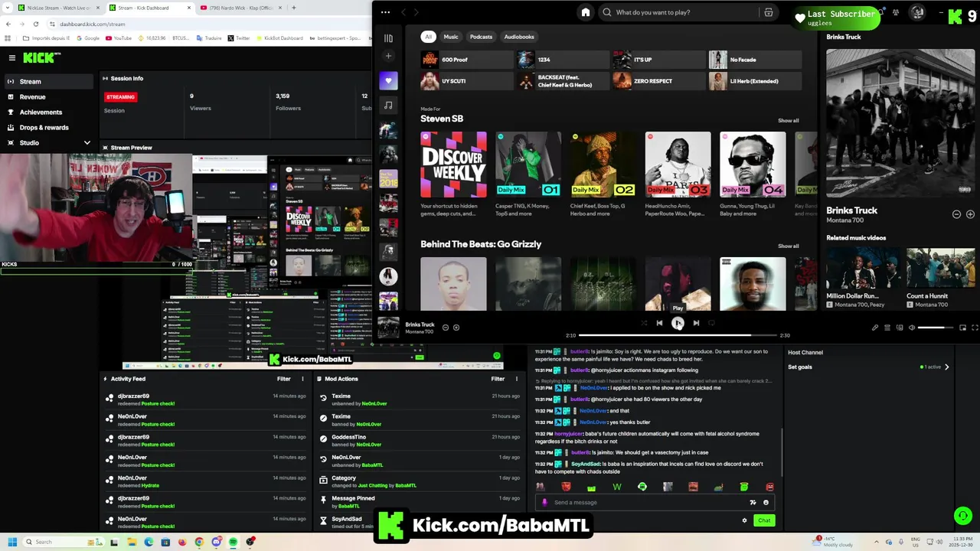980x551 pixels.
Task: Open Google Chrome from taskbar
Action: tap(199, 542)
